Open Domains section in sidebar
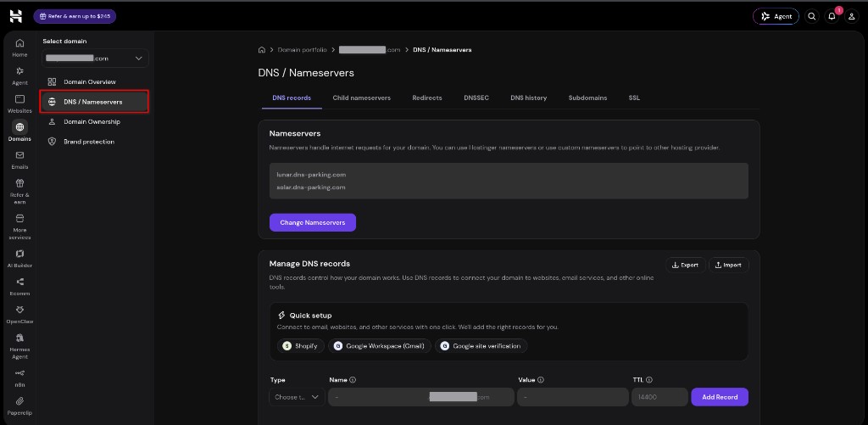Image resolution: width=868 pixels, height=425 pixels. tap(20, 131)
